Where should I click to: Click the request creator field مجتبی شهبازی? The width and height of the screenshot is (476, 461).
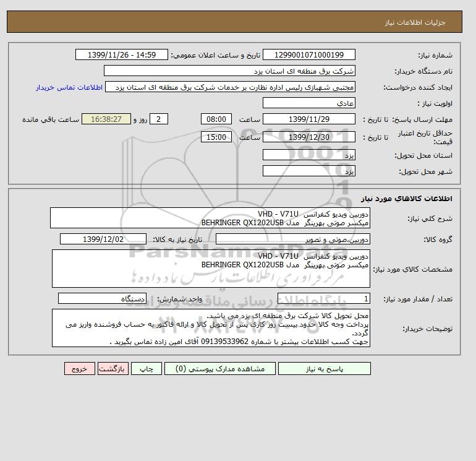click(x=230, y=87)
